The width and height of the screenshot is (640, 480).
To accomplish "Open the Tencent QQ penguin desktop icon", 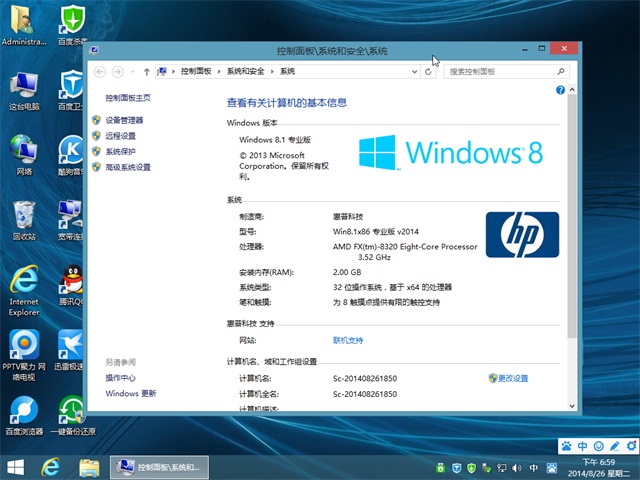I will [x=70, y=281].
